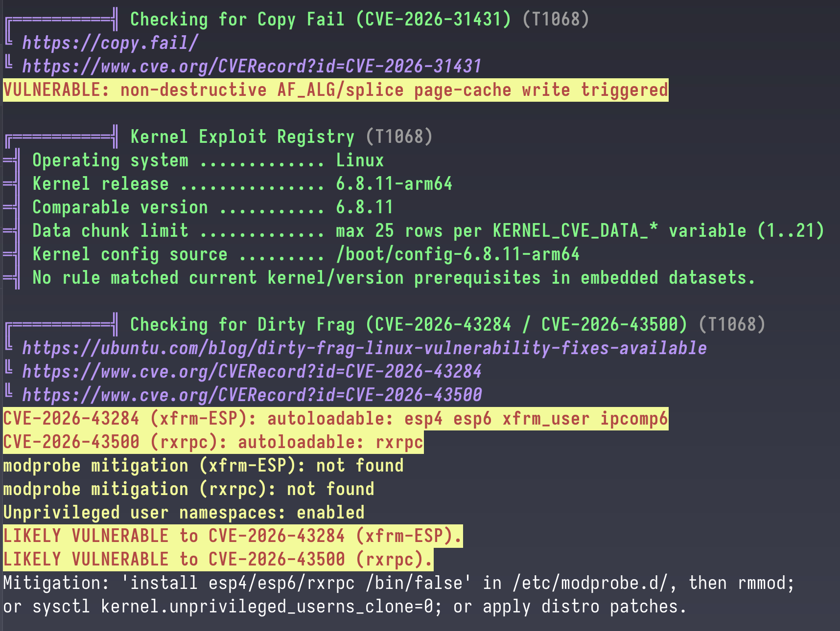
Task: Click the 'VULNERABLE: non-destructive AF_ALG/splice' highlighted line
Action: tap(336, 90)
